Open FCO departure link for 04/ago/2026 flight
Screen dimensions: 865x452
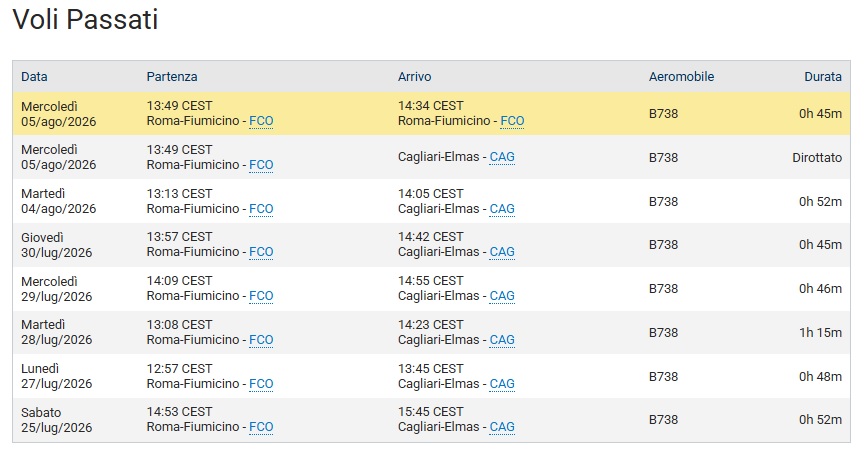coord(261,209)
